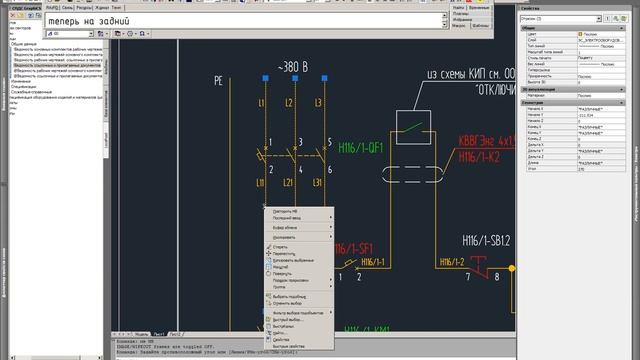Click the up arrow of text editor scrollbar
This screenshot has width=640, height=360.
(x=444, y=16)
